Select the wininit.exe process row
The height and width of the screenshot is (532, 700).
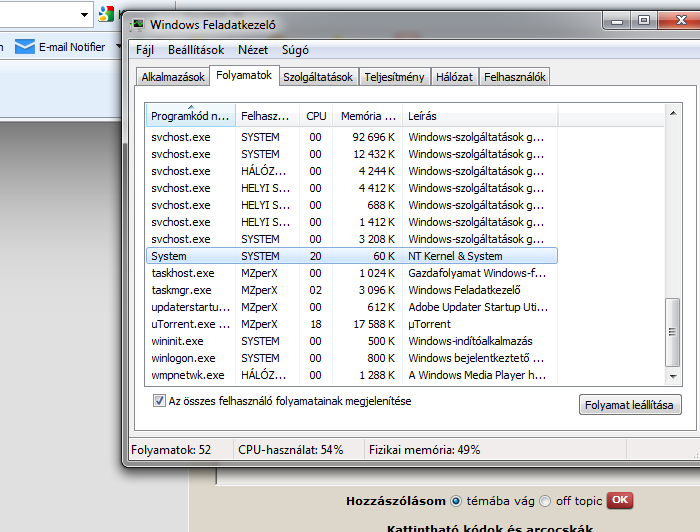point(352,341)
